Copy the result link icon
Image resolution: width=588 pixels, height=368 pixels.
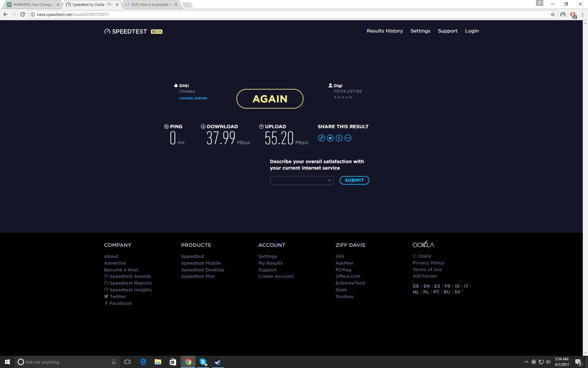click(321, 138)
